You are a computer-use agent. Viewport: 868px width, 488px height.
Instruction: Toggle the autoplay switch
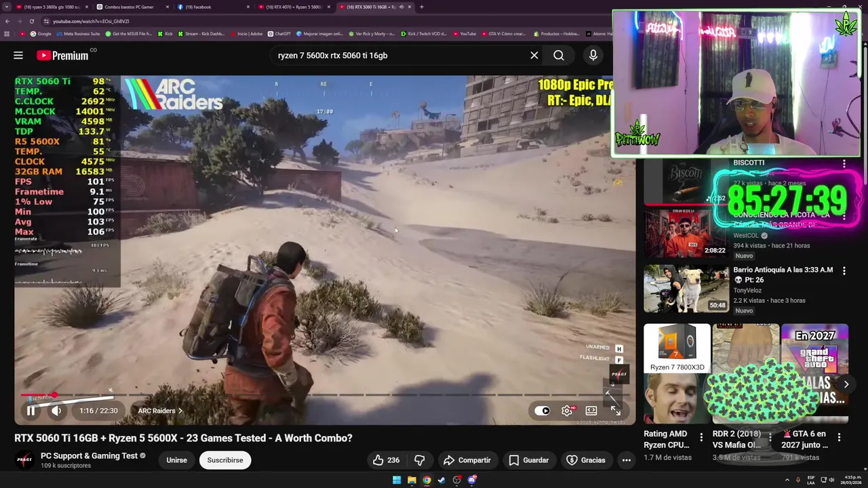click(542, 411)
